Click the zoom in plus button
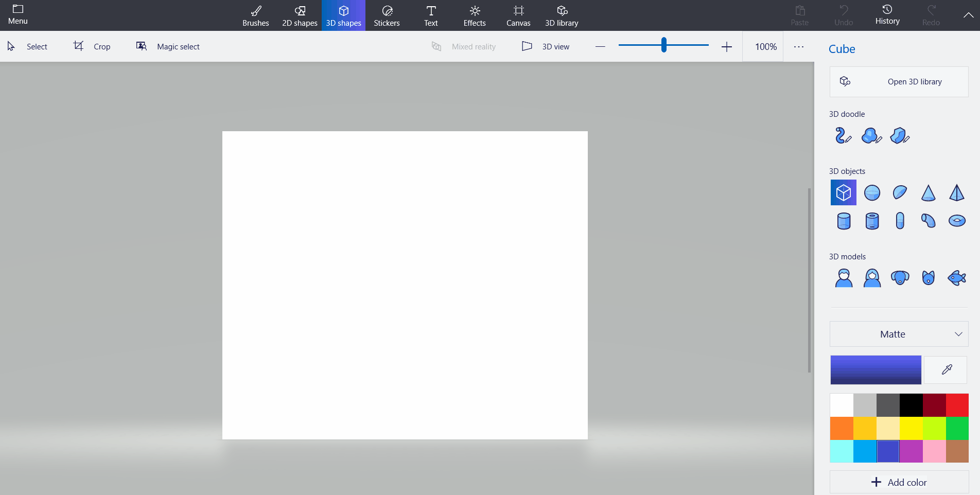980x495 pixels. [726, 47]
